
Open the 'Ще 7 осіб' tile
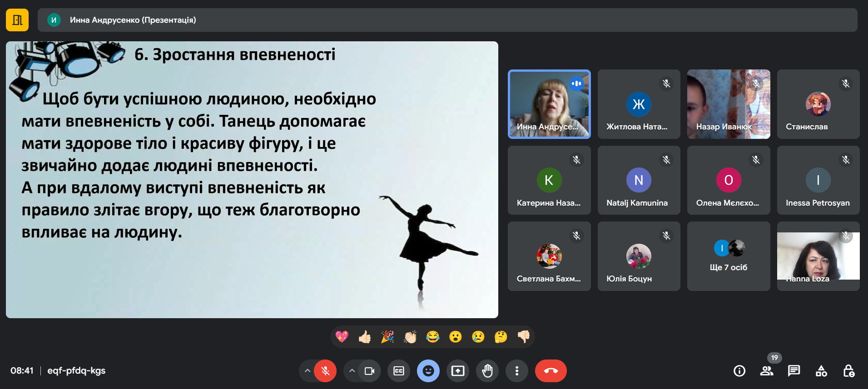click(x=728, y=256)
